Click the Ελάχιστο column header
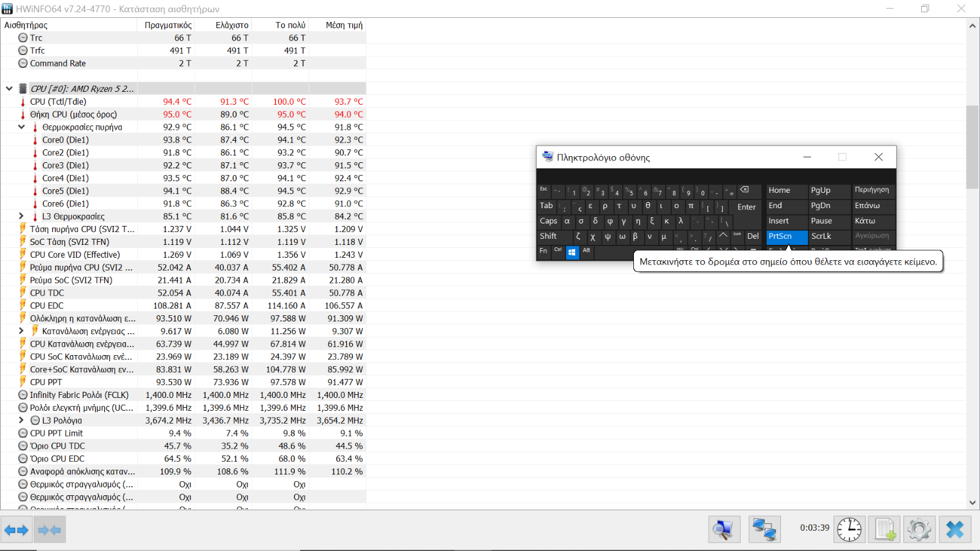Viewport: 980px width, 551px height. [223, 25]
